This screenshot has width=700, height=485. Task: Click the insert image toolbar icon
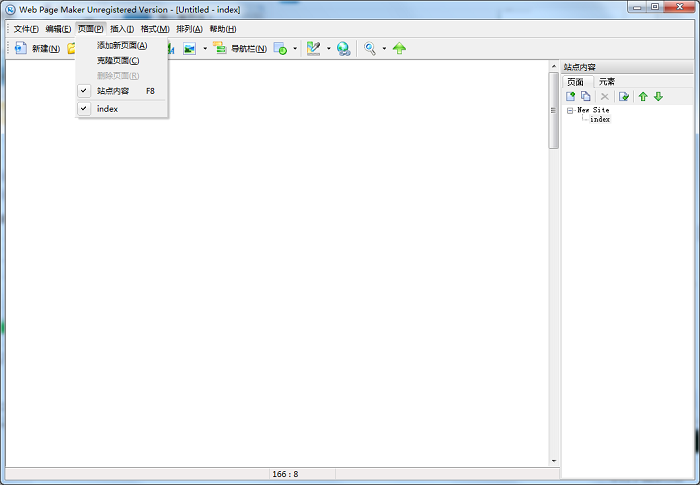pyautogui.click(x=189, y=48)
